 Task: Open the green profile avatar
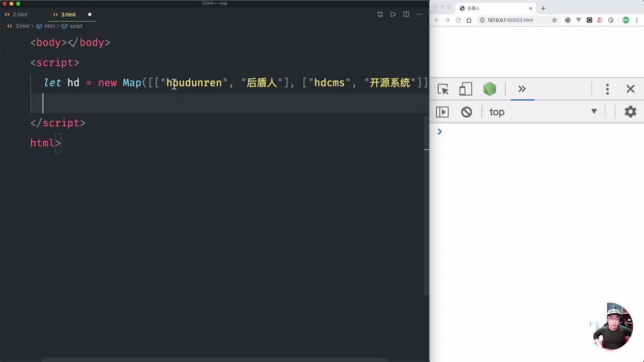(x=626, y=20)
